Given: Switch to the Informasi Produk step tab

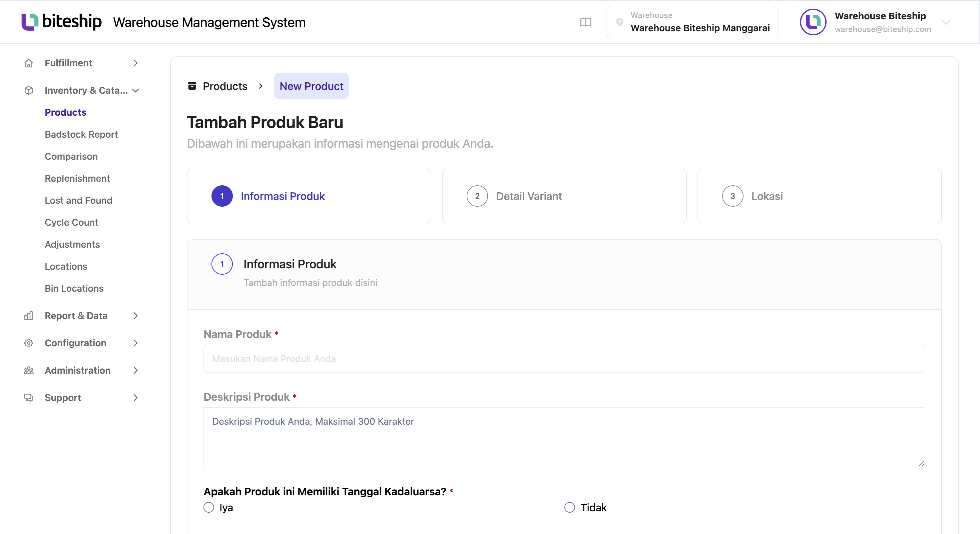Looking at the screenshot, I should [309, 196].
